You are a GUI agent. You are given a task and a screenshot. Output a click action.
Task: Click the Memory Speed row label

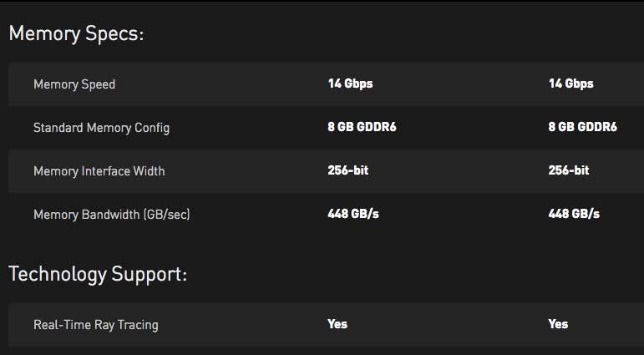74,84
